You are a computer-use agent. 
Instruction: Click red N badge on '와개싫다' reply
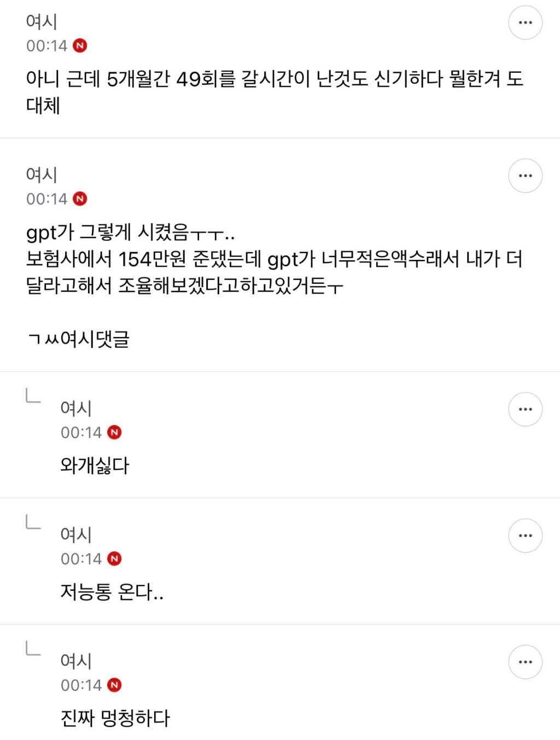click(x=114, y=432)
